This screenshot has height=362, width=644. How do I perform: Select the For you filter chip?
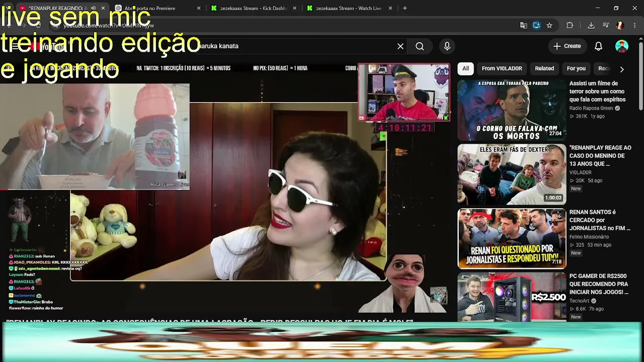576,68
